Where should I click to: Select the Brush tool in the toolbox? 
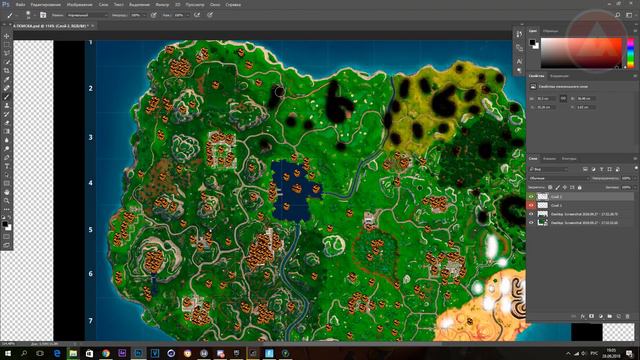pos(7,97)
